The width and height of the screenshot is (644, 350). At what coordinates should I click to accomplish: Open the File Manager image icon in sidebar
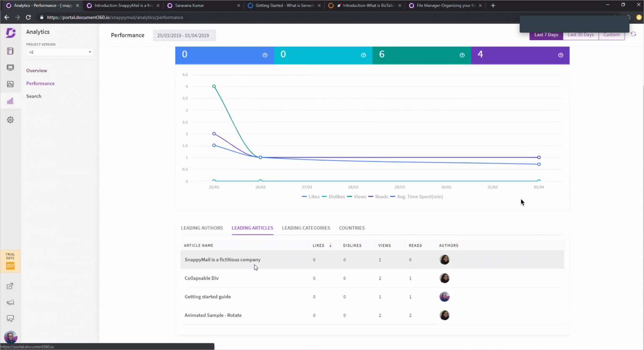[x=10, y=84]
